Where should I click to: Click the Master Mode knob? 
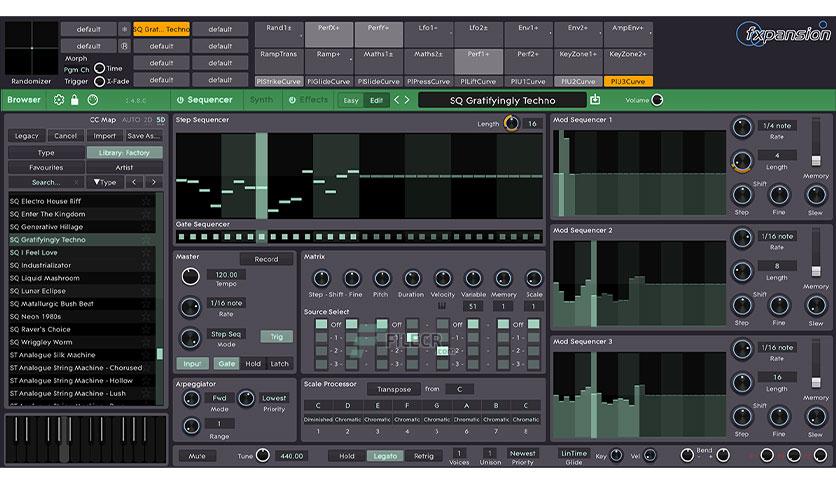[x=190, y=338]
